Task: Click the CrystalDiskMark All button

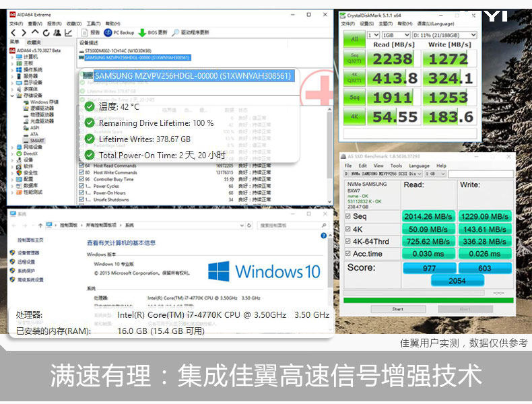Action: click(x=354, y=39)
